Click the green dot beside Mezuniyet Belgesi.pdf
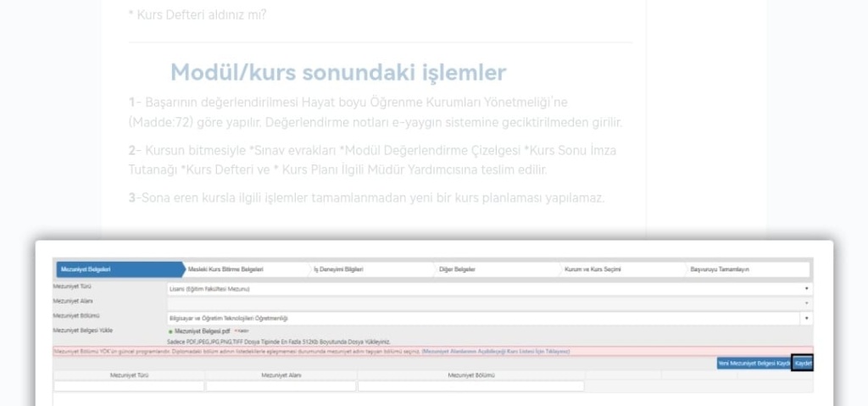 tap(170, 331)
